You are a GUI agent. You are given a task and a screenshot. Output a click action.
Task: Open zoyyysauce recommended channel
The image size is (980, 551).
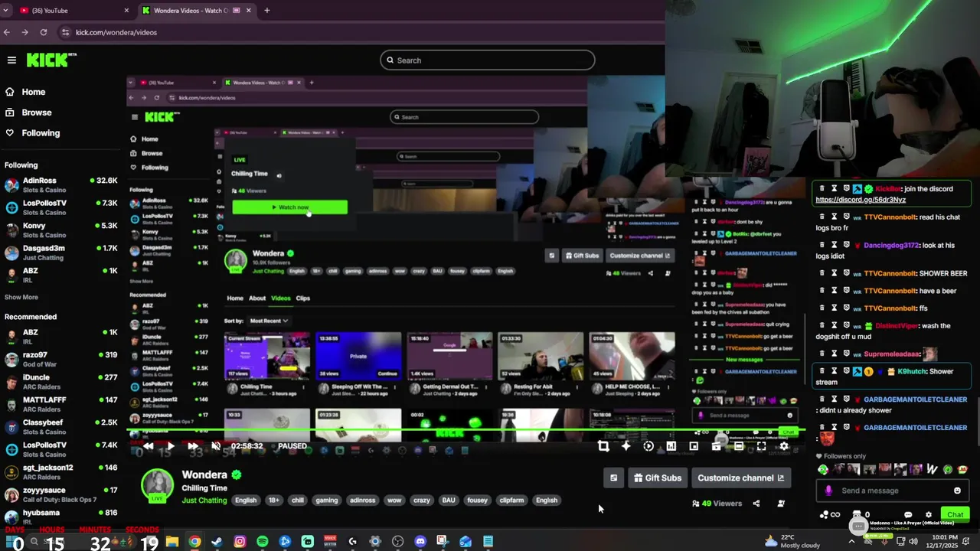tap(60, 494)
